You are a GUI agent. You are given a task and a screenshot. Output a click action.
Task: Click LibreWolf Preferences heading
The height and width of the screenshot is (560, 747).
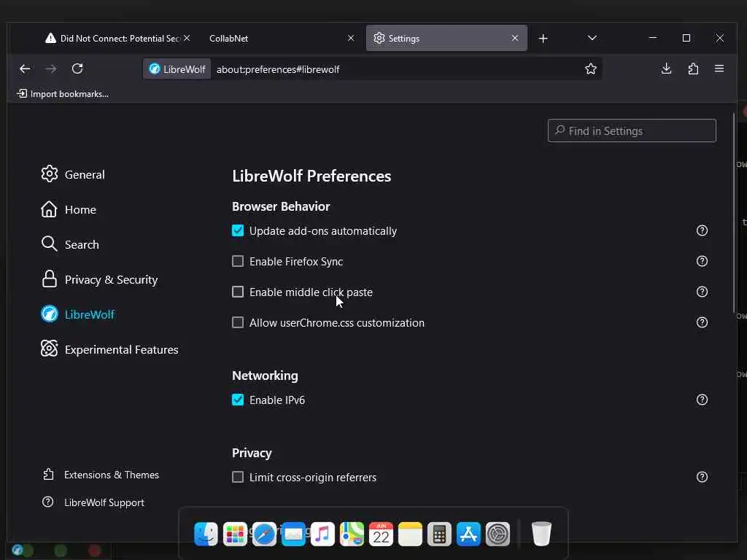[311, 176]
